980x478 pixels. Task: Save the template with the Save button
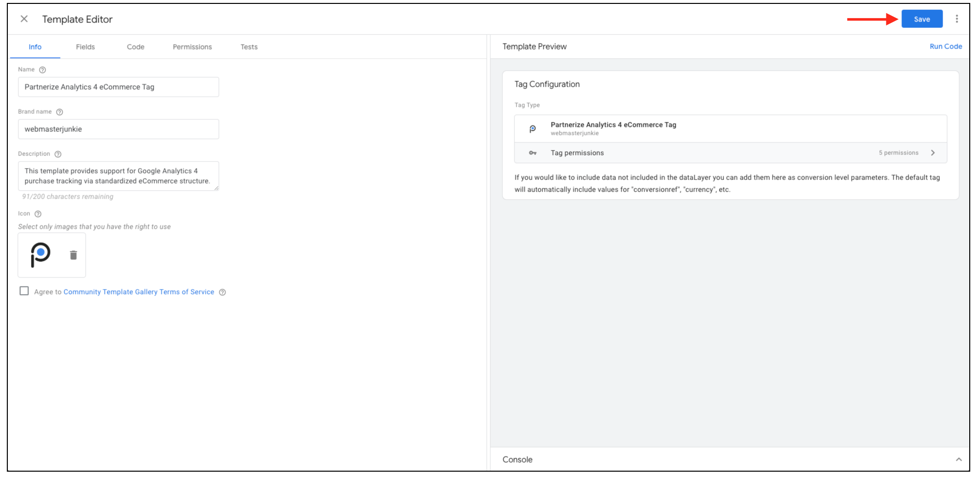click(x=921, y=19)
